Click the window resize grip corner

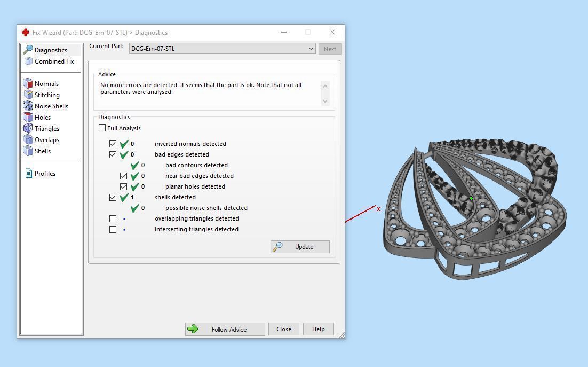[341, 335]
